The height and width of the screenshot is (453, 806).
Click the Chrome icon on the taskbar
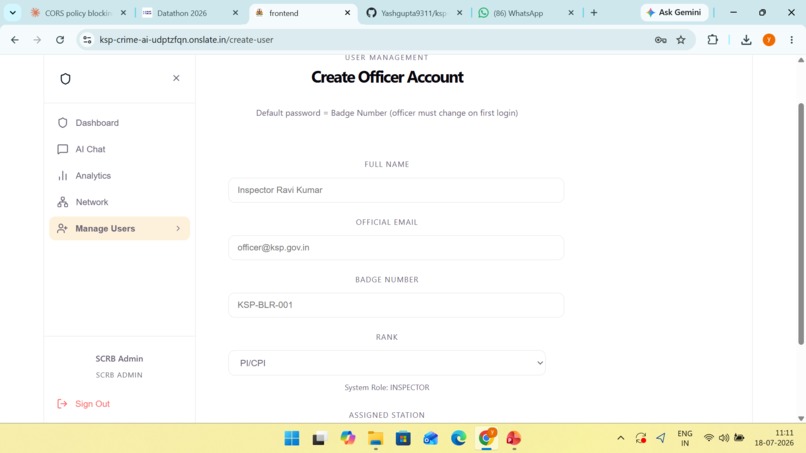click(486, 438)
